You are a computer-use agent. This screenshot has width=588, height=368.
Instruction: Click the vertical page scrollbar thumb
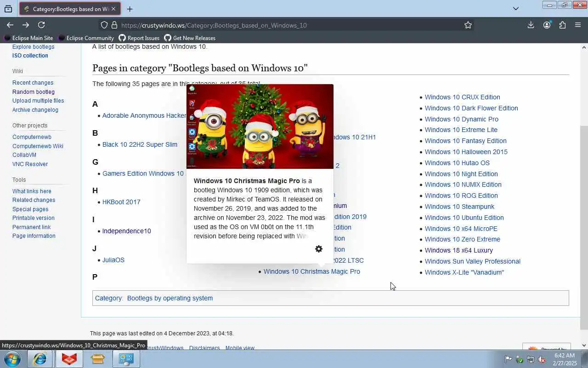click(x=584, y=228)
